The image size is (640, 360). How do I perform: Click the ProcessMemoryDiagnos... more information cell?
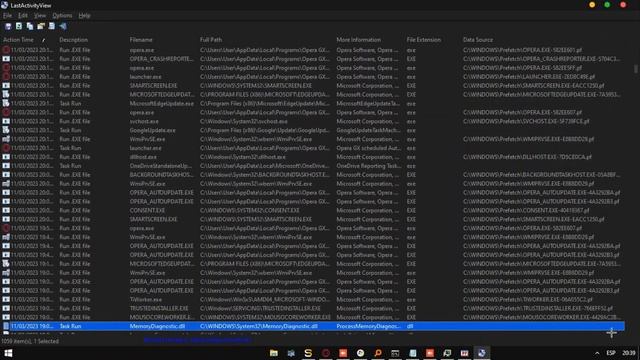(369, 326)
